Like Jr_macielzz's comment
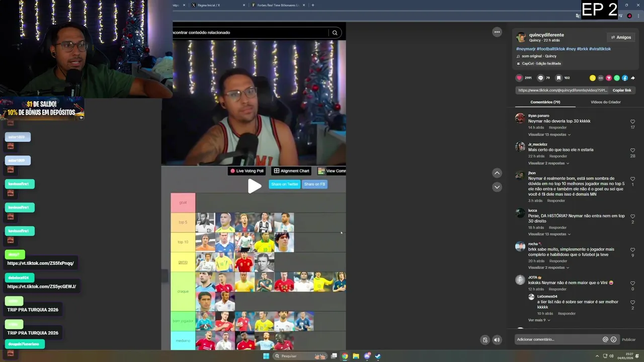Image resolution: width=644 pixels, height=362 pixels. tap(632, 150)
